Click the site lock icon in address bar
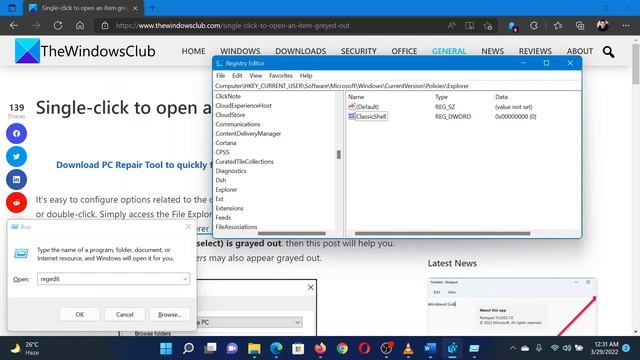 click(105, 25)
